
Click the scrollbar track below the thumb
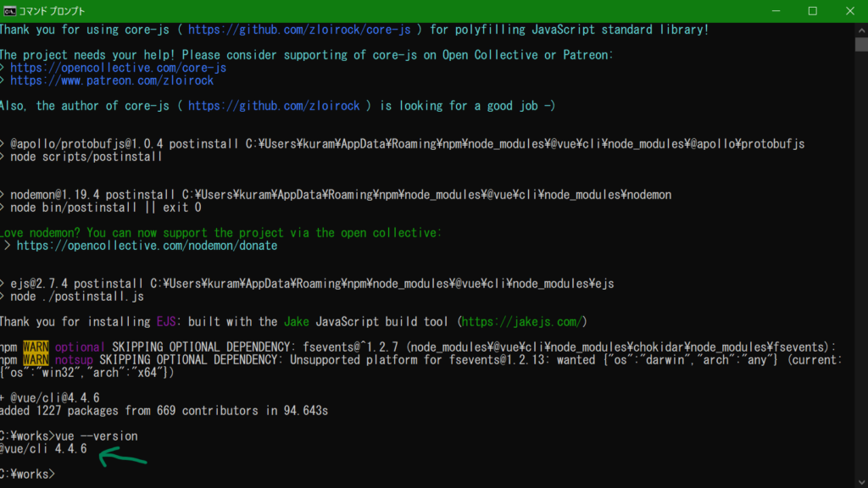[861, 254]
